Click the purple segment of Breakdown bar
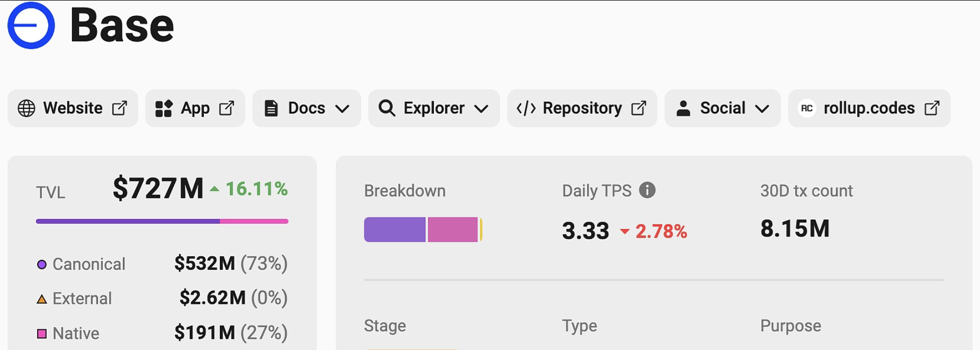This screenshot has width=980, height=350. pyautogui.click(x=395, y=230)
